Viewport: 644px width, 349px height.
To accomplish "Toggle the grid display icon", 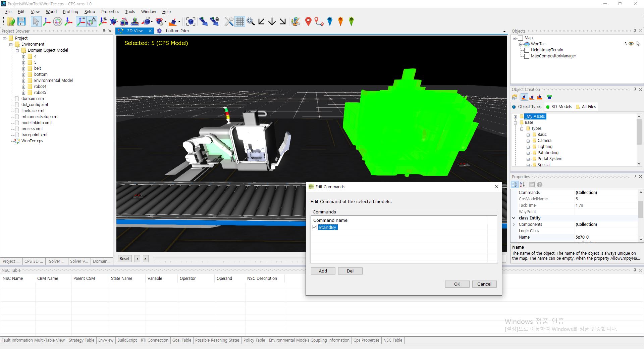I will click(x=240, y=21).
